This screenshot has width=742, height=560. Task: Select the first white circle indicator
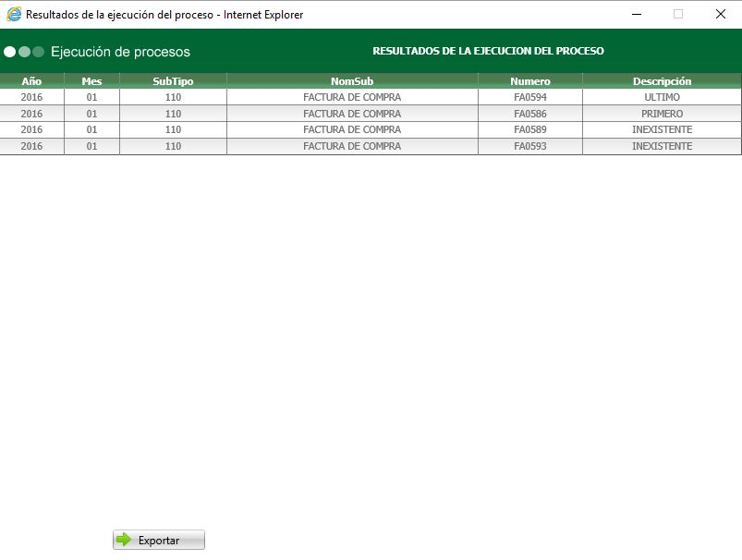click(10, 52)
